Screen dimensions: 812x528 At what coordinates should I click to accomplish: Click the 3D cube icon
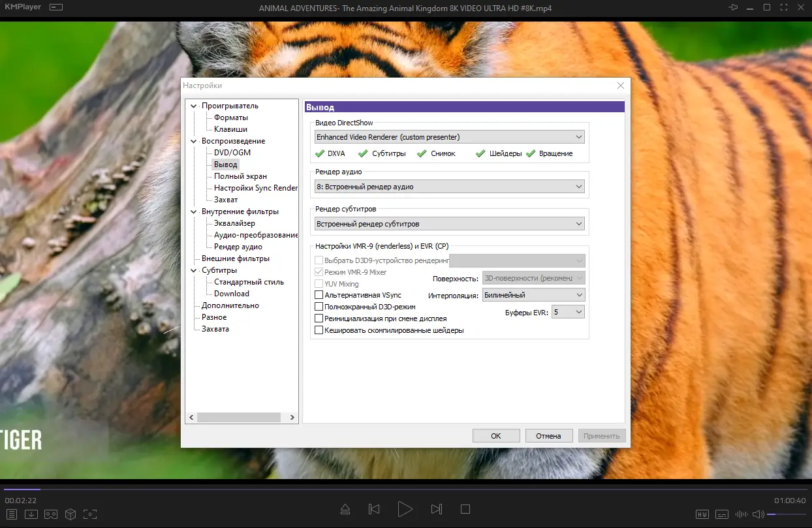click(x=70, y=514)
